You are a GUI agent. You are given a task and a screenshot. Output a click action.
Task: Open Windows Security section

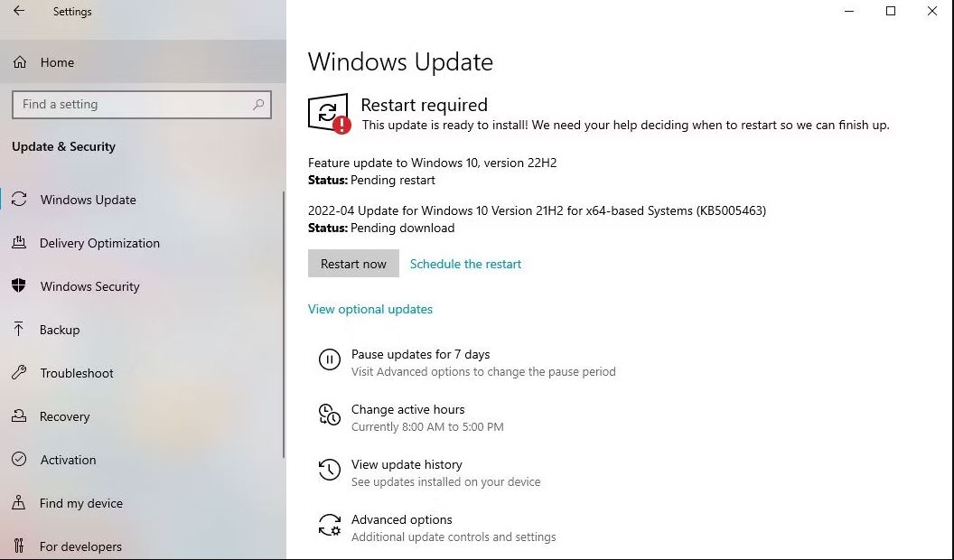(90, 286)
